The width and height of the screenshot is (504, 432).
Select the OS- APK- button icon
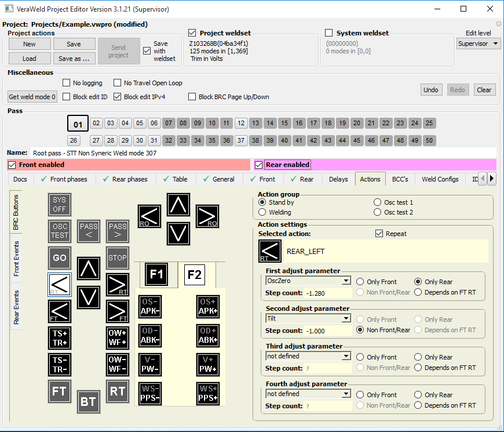coord(150,307)
